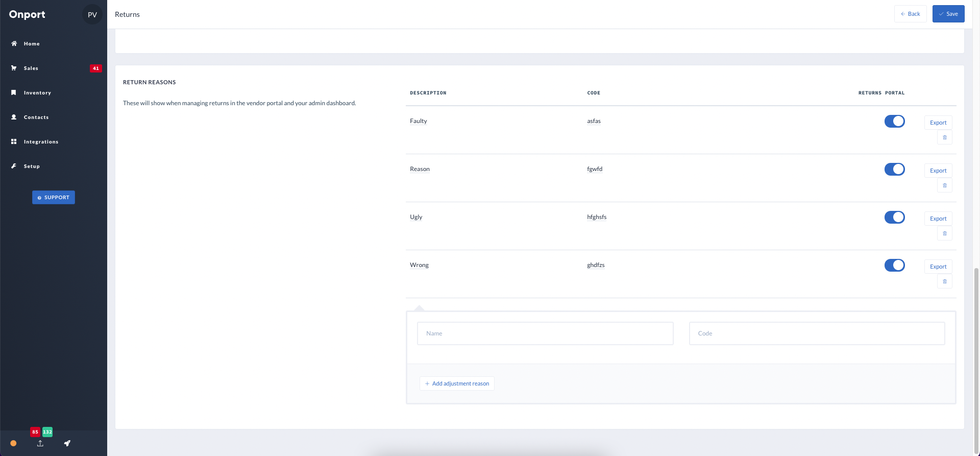Click the upload icon in bottom bar

40,443
